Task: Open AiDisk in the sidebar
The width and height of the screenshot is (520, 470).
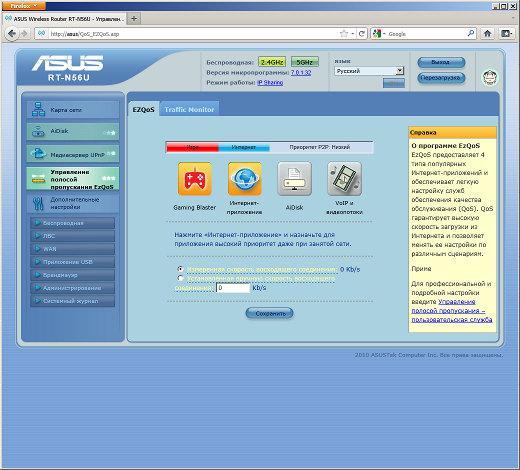Action: pyautogui.click(x=73, y=132)
